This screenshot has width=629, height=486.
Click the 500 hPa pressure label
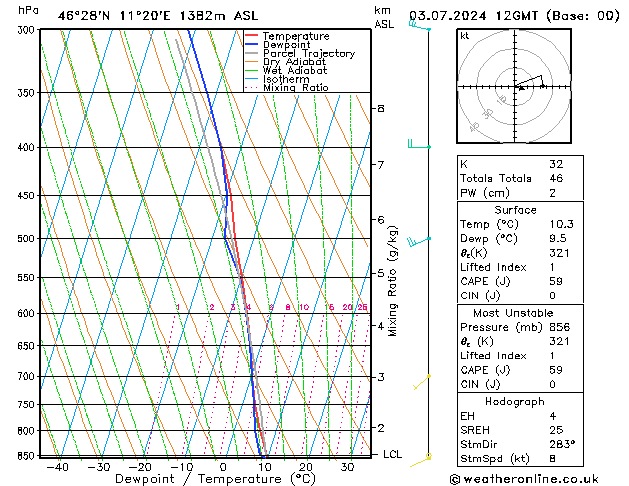coord(28,239)
